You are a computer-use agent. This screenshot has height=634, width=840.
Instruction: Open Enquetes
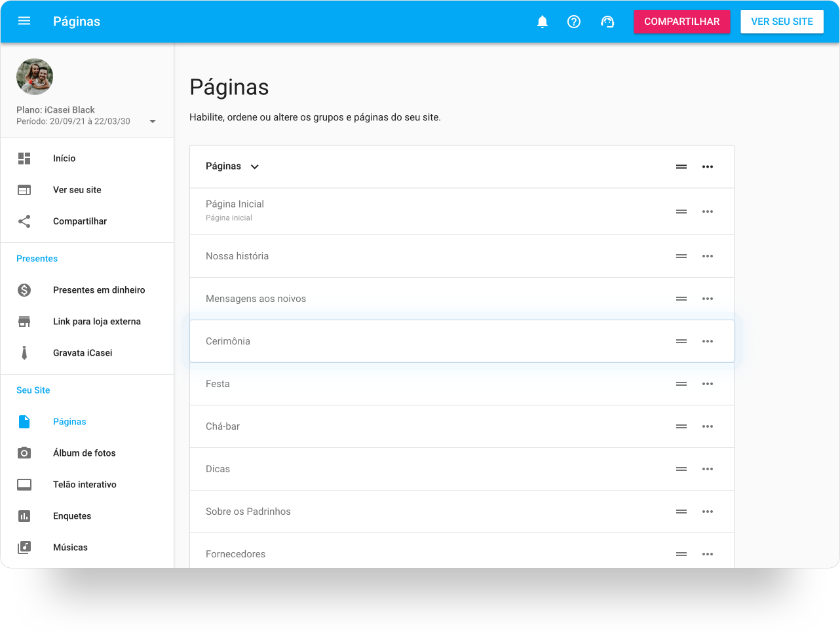click(72, 516)
